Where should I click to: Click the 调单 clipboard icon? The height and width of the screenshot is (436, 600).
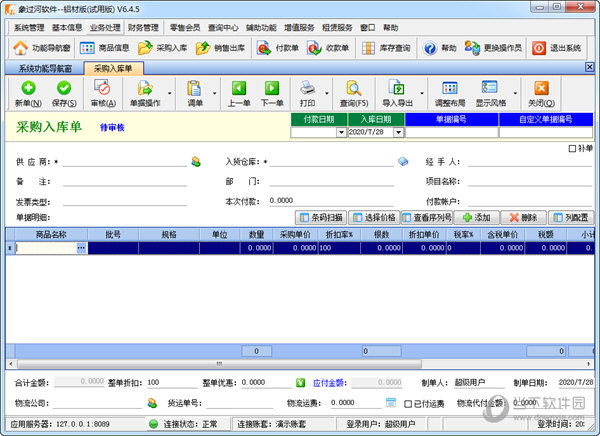tap(194, 88)
